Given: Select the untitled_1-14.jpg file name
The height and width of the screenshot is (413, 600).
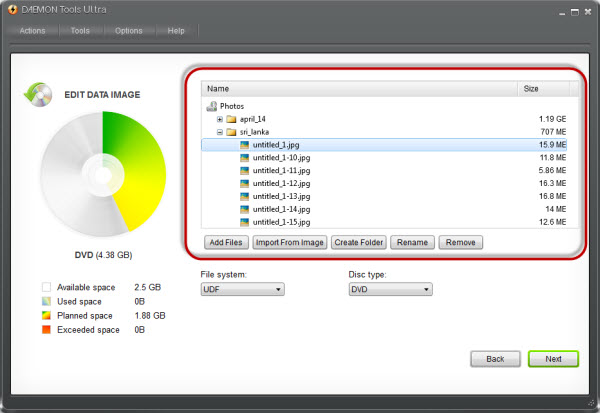Looking at the screenshot, I should click(x=281, y=209).
